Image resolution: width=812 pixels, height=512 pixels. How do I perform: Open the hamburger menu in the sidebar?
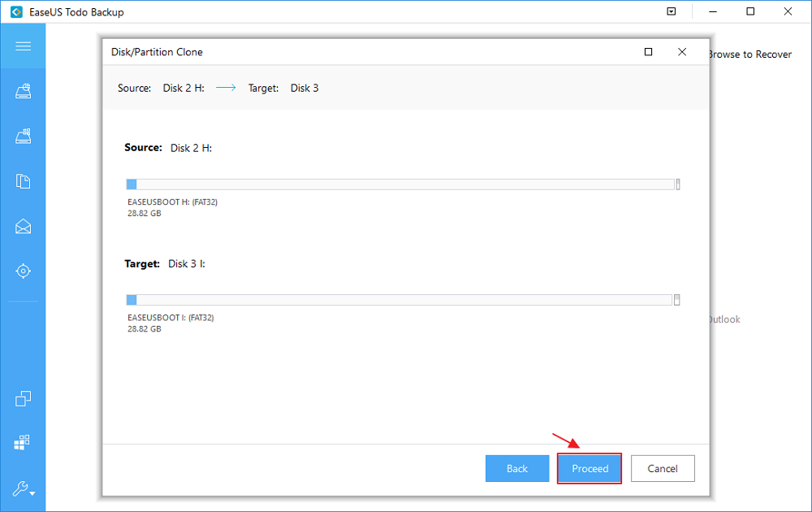click(23, 46)
